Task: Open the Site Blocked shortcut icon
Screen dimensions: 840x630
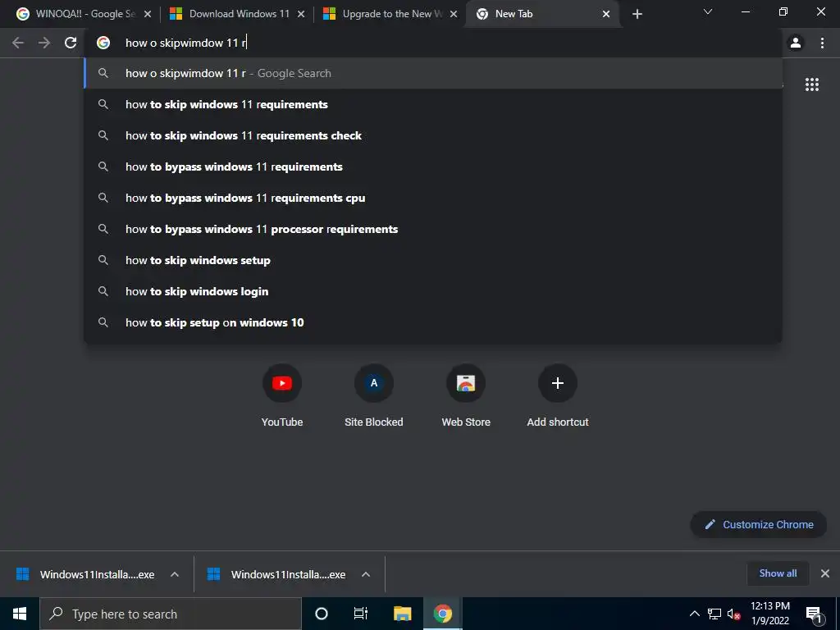Action: [374, 383]
